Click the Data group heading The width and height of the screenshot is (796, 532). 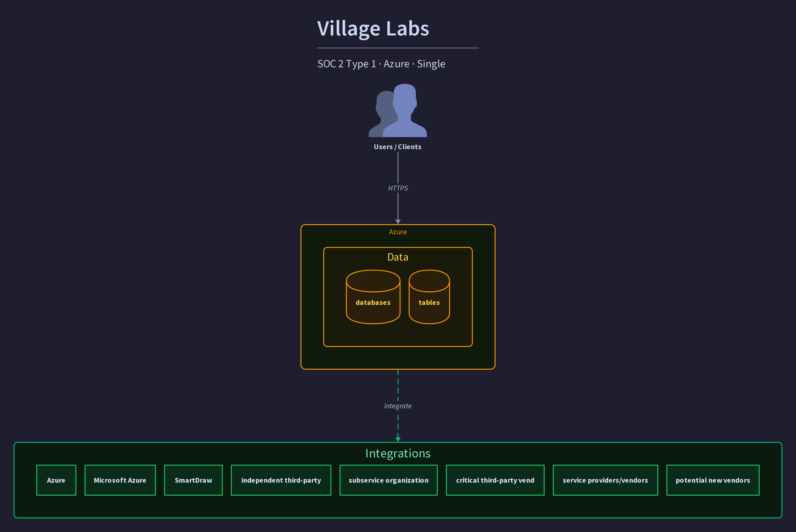(x=398, y=257)
